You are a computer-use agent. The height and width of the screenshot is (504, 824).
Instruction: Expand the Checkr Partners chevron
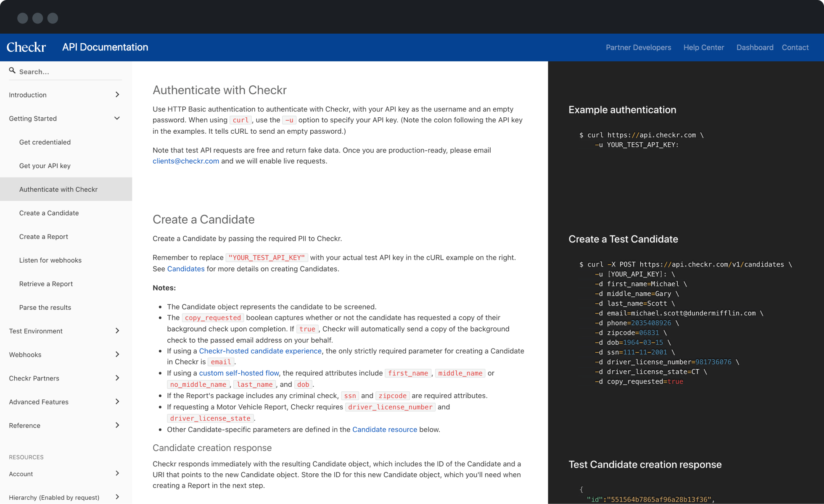(117, 378)
